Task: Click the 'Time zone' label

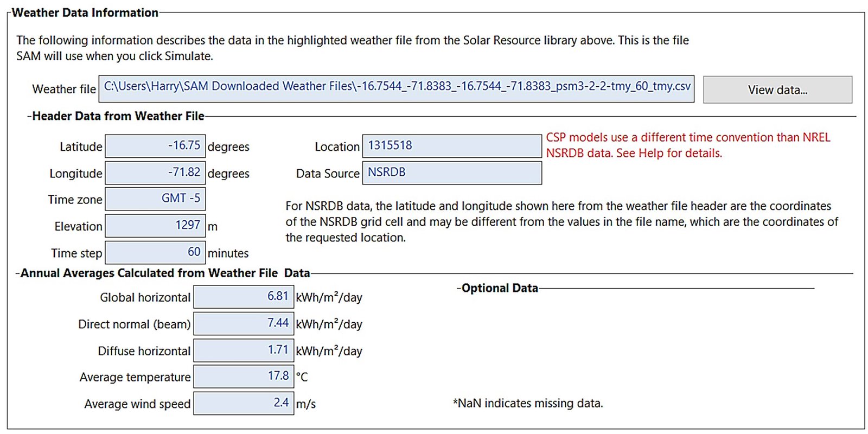Action: pos(75,200)
